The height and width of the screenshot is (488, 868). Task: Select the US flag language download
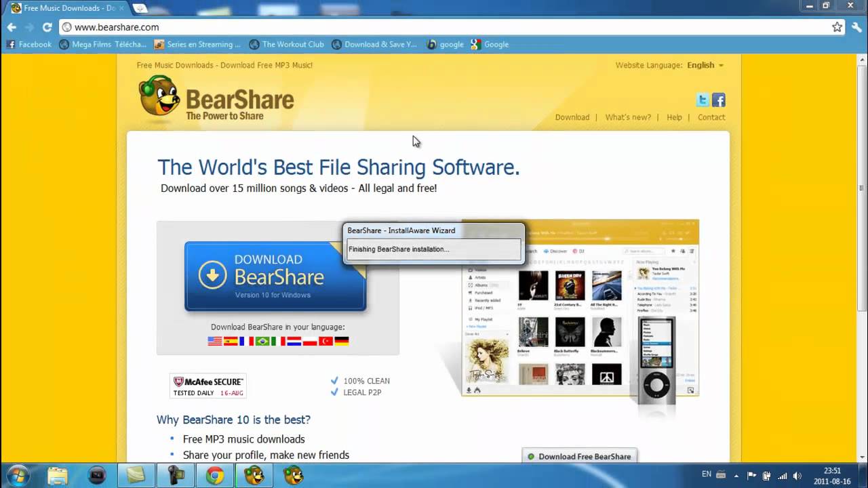pos(215,341)
